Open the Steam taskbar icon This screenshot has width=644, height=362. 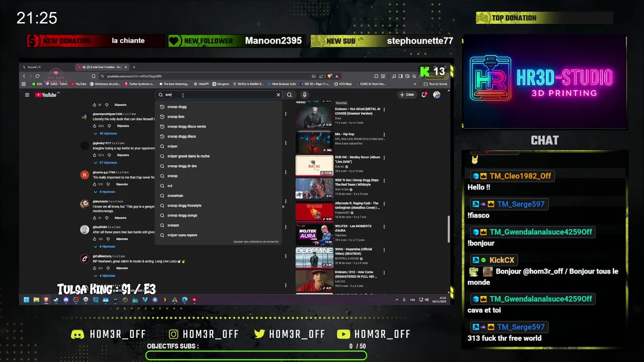coord(56,300)
